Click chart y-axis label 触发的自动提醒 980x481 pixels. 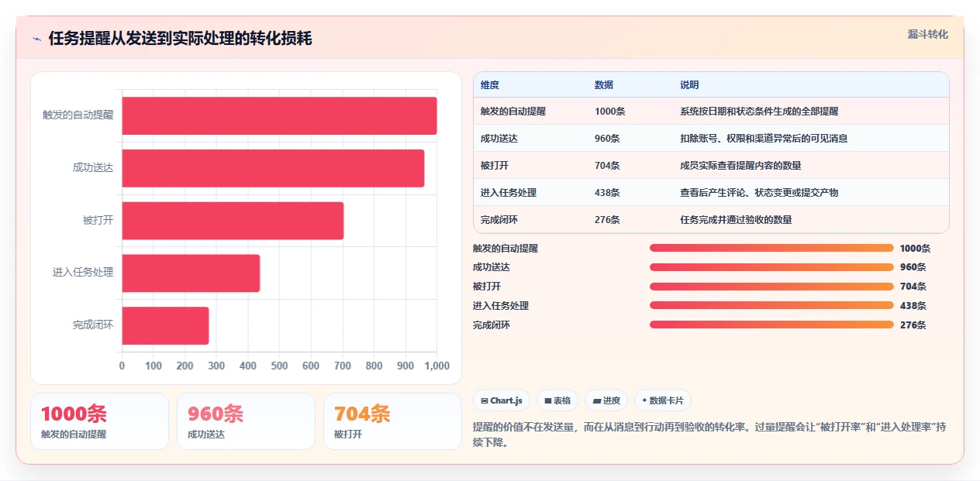[x=78, y=115]
